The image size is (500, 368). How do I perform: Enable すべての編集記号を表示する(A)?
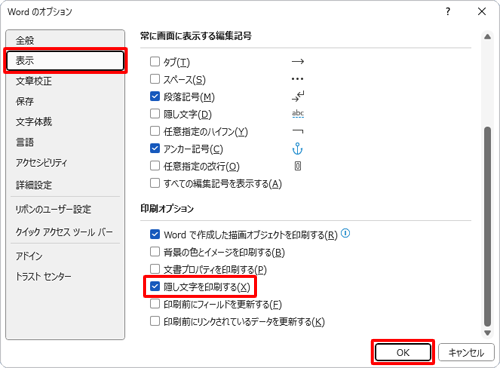click(155, 183)
